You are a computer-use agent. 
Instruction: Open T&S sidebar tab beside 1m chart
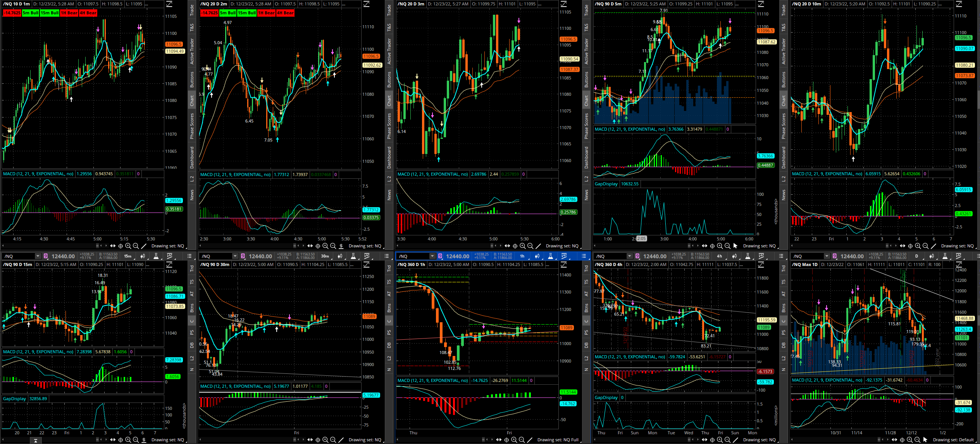coord(192,27)
